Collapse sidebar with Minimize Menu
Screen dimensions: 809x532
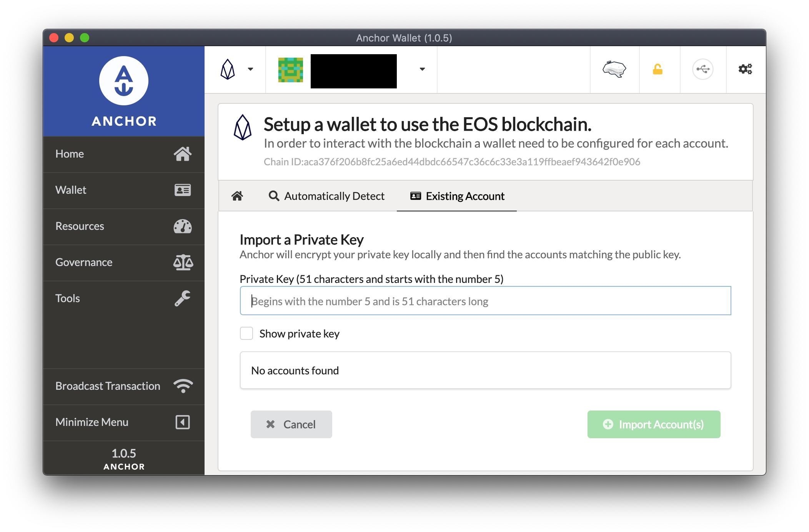click(x=123, y=422)
